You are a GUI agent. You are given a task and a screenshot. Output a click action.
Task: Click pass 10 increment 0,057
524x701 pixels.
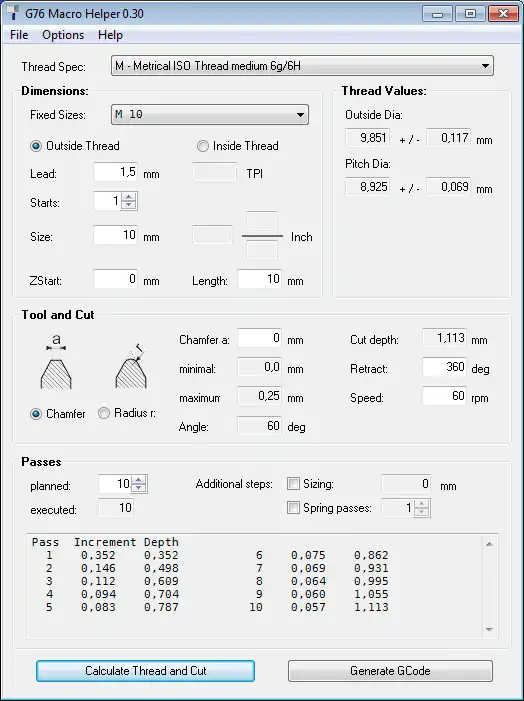[308, 607]
